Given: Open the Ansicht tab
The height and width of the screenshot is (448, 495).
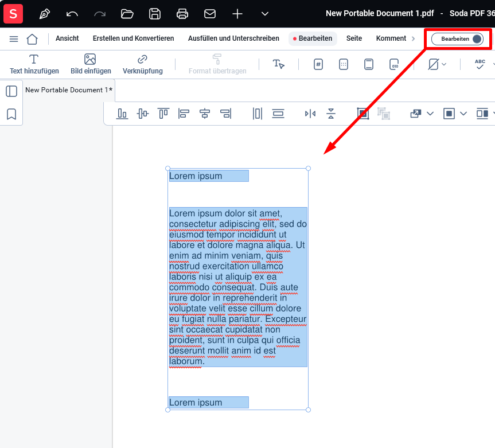Looking at the screenshot, I should click(x=67, y=38).
